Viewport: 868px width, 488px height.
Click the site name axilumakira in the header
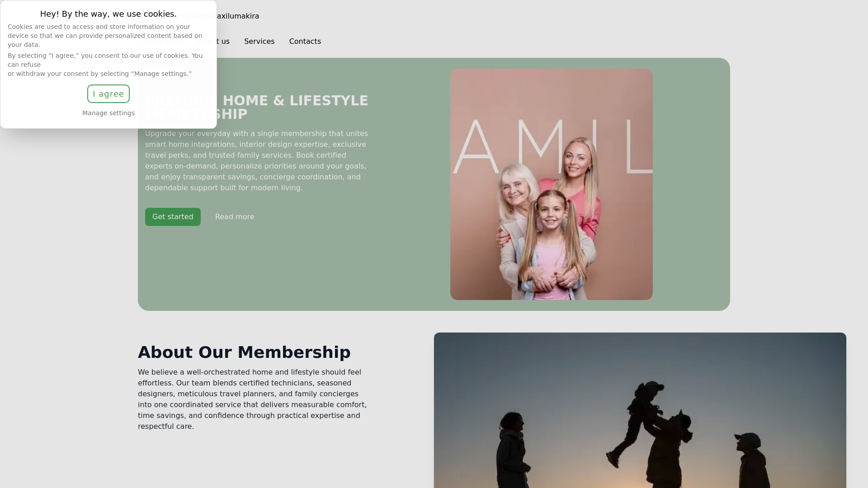(238, 16)
